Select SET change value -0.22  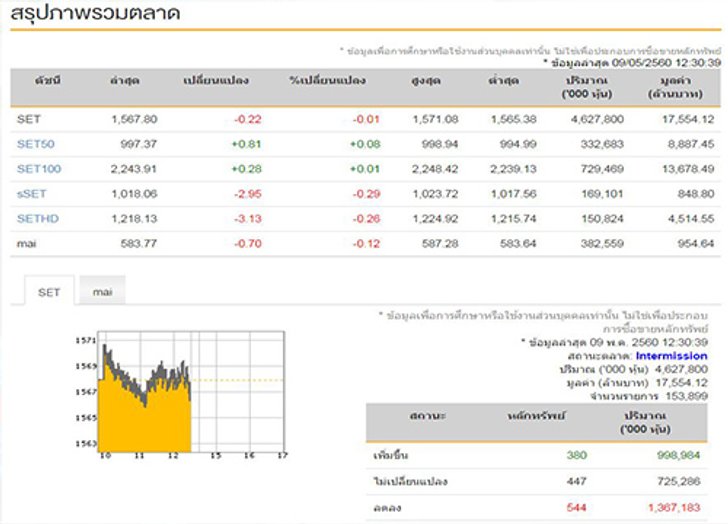tap(248, 119)
